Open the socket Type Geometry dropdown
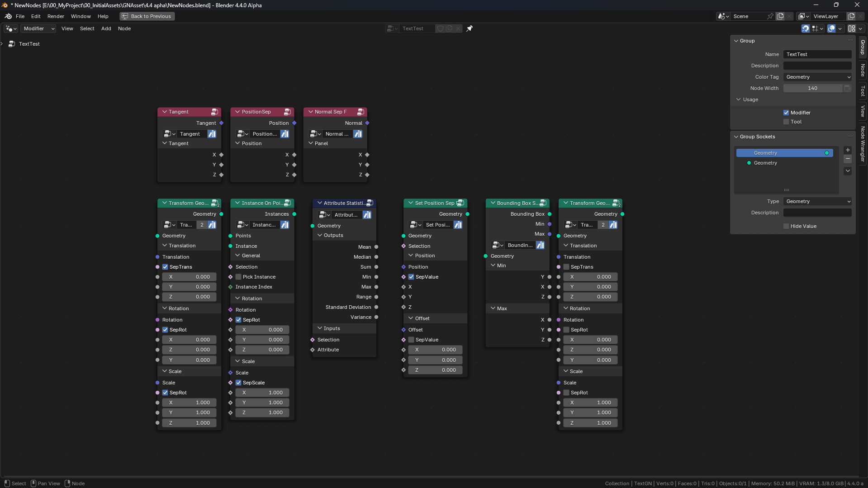This screenshot has width=868, height=488. [818, 201]
